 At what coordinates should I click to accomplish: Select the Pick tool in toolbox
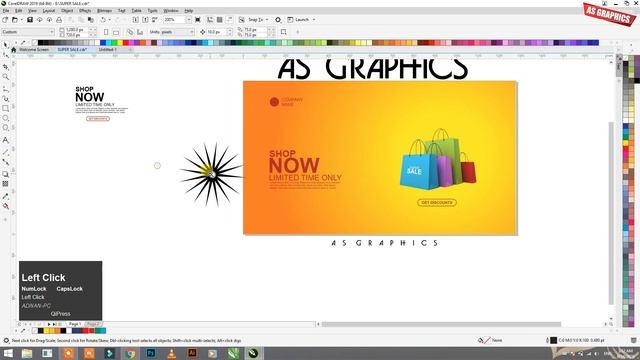5,45
